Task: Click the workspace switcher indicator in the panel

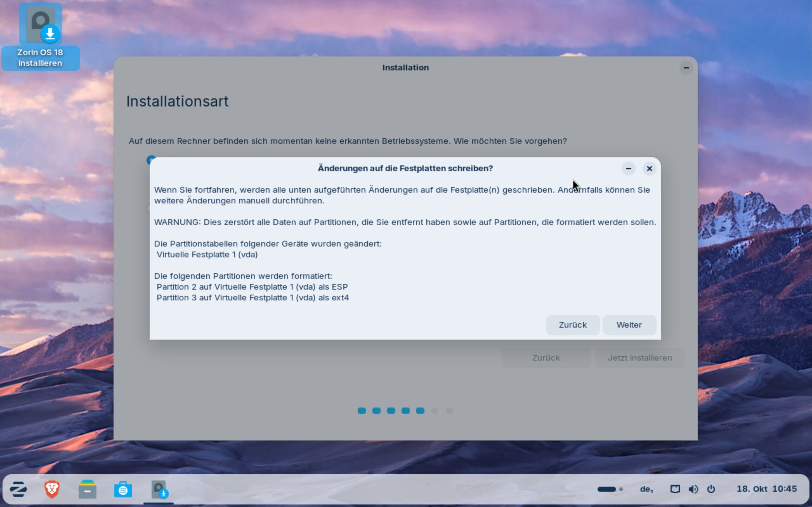Action: [610, 489]
